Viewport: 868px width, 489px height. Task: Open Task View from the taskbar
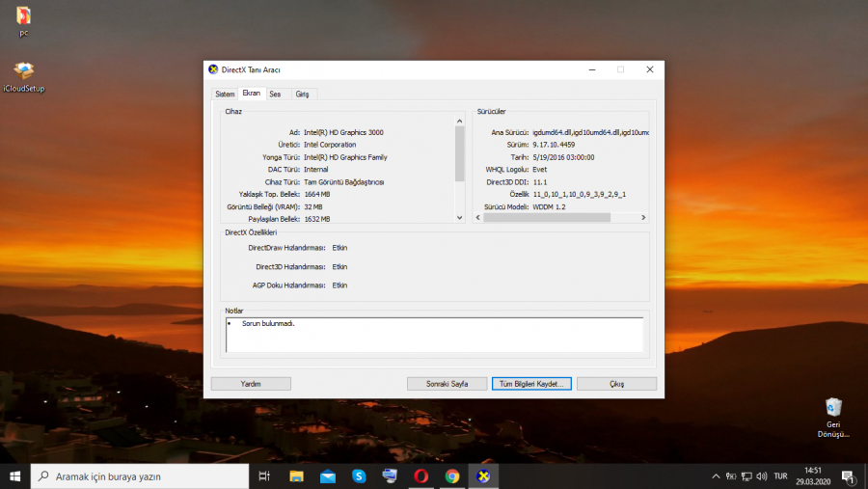tap(265, 475)
